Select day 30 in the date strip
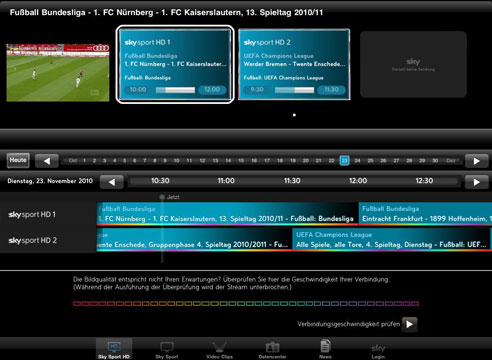Viewport: 492px width, 360px height. (x=435, y=161)
